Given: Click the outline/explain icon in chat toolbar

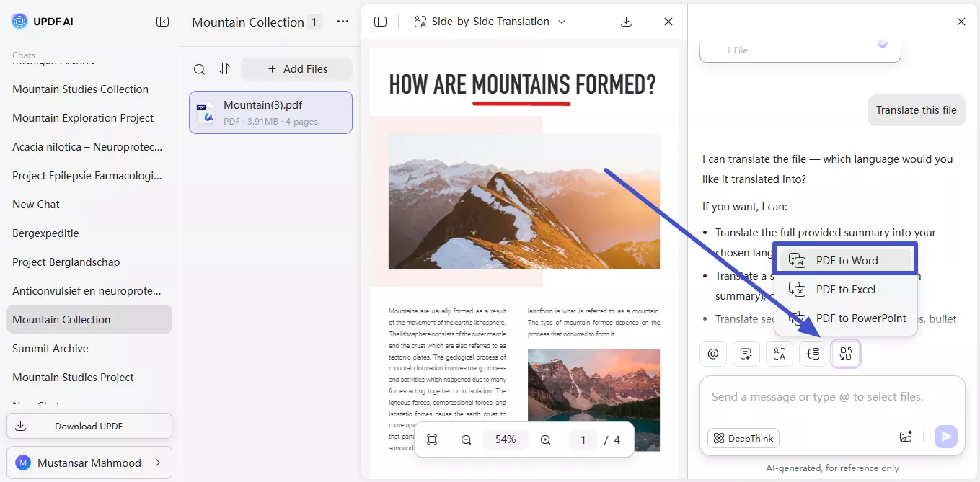Looking at the screenshot, I should click(x=813, y=354).
